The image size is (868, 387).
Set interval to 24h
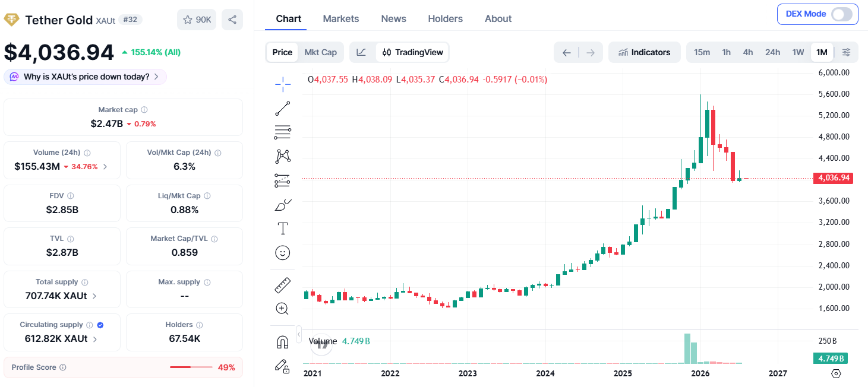773,52
